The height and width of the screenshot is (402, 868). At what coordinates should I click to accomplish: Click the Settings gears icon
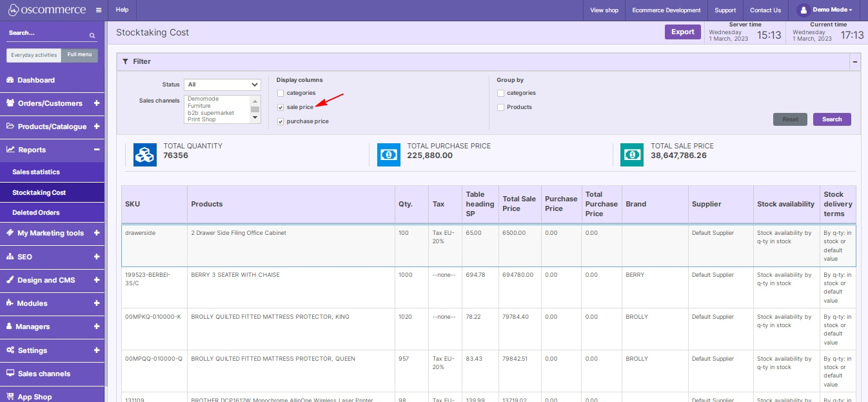coord(10,350)
